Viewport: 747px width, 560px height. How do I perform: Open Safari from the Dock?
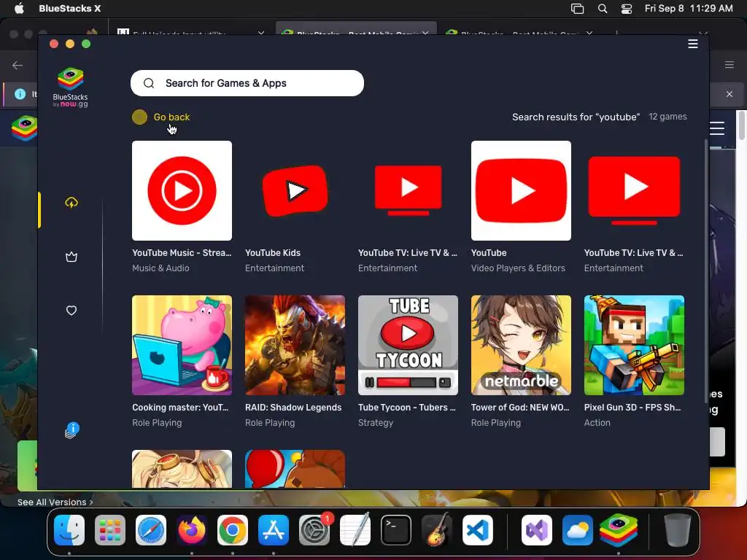pyautogui.click(x=151, y=530)
